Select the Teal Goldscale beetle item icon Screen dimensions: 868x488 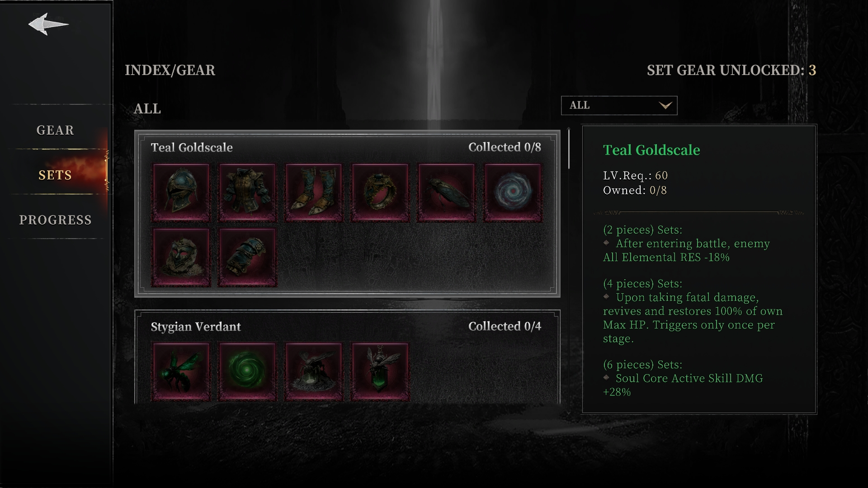[x=446, y=192]
